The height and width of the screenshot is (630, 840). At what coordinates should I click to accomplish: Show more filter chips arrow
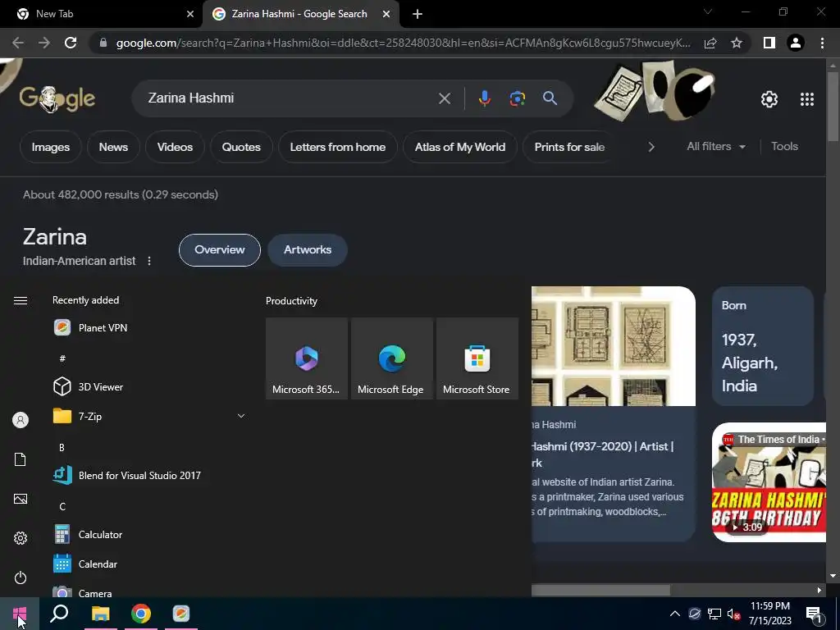651,147
